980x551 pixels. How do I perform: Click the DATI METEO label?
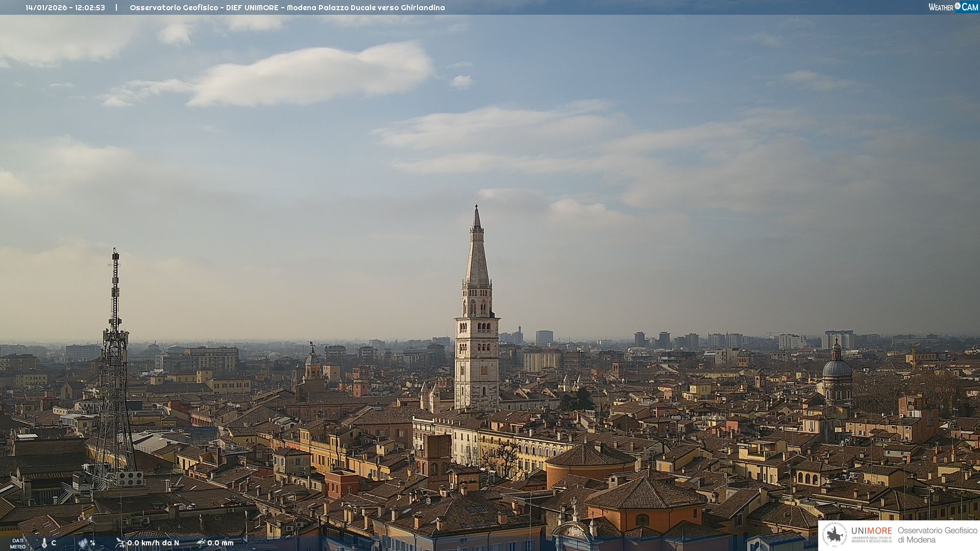18,543
